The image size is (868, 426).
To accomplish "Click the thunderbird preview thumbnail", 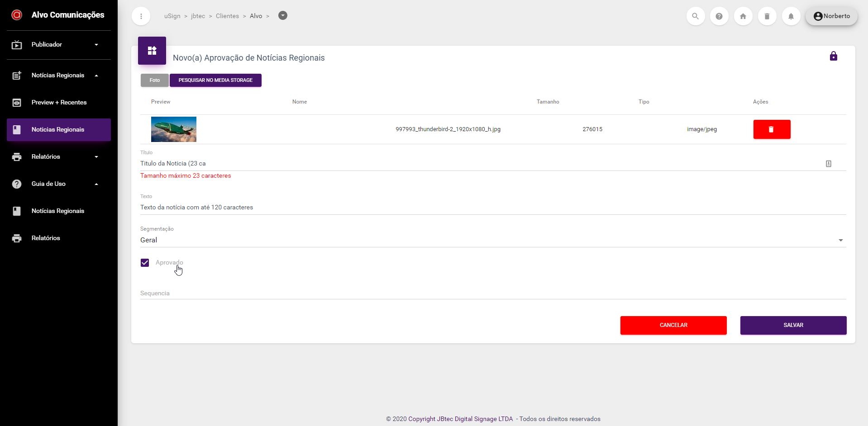I will pyautogui.click(x=174, y=129).
